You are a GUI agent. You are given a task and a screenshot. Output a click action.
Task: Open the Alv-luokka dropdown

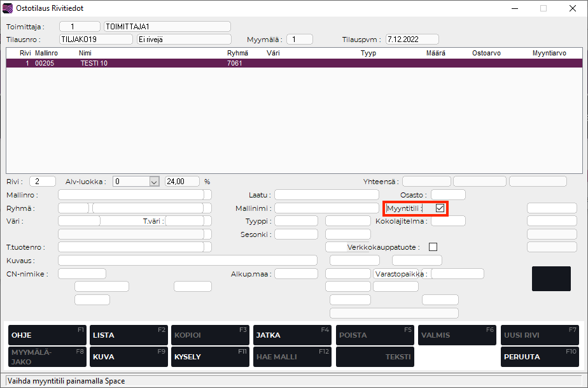pyautogui.click(x=153, y=182)
